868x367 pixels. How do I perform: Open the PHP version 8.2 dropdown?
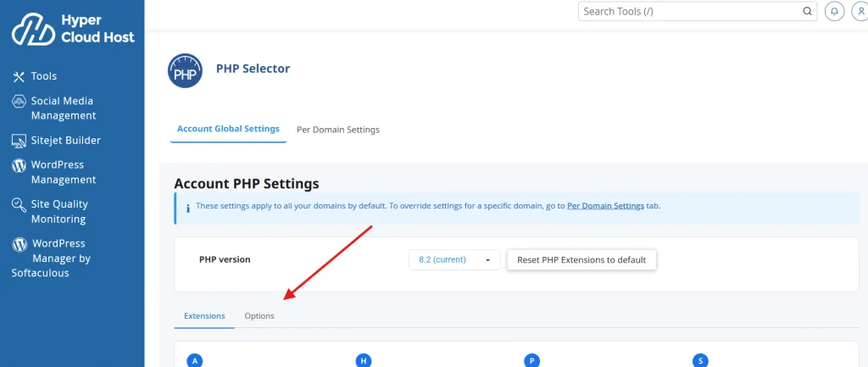[x=454, y=259]
